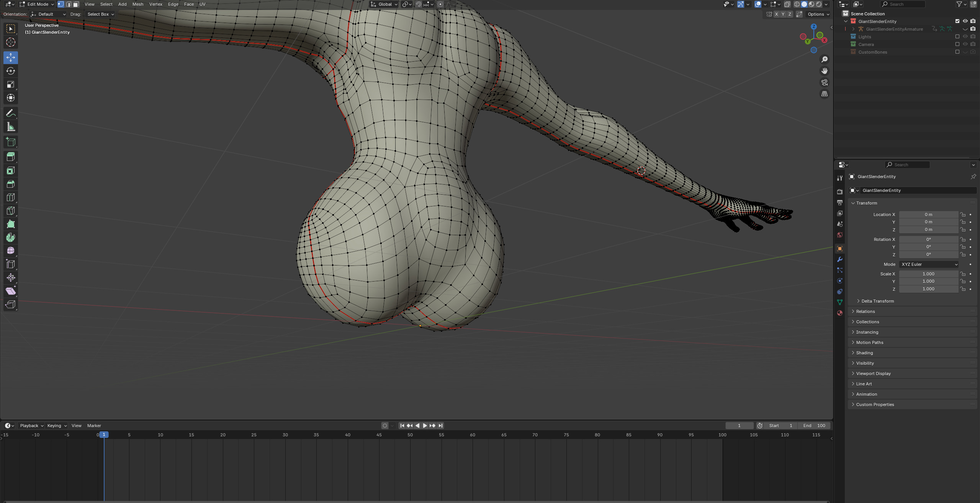
Task: Open the Global transform orientation dropdown
Action: [x=384, y=4]
